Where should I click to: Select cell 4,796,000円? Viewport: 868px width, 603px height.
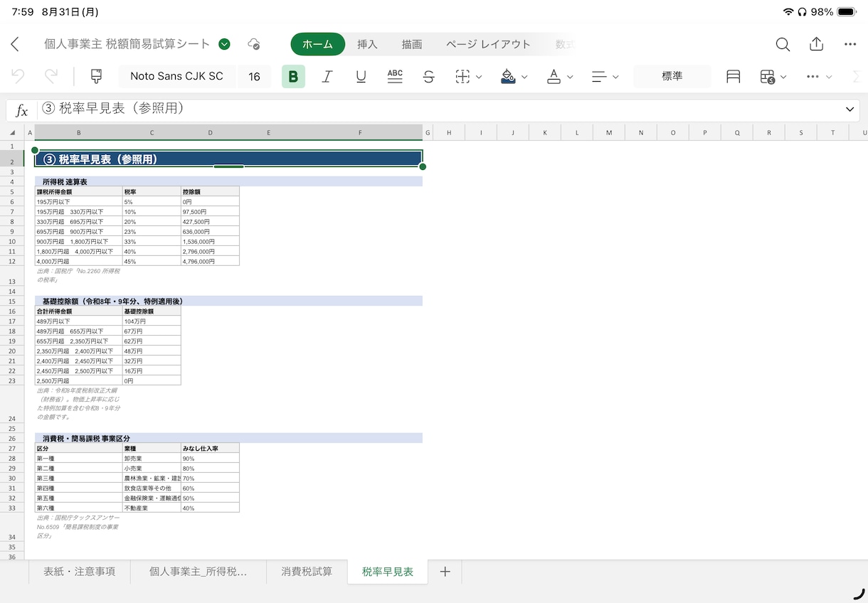(211, 262)
